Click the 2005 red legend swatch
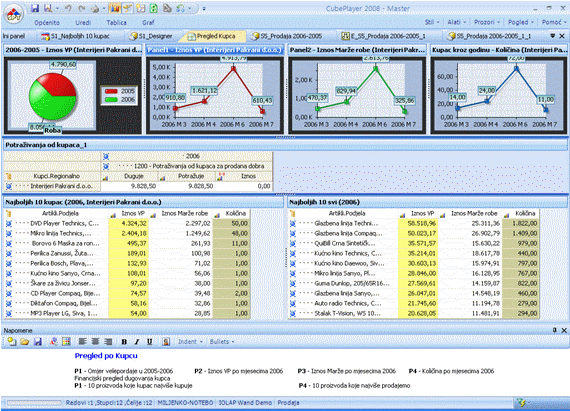This screenshot has height=411, width=570. click(111, 91)
